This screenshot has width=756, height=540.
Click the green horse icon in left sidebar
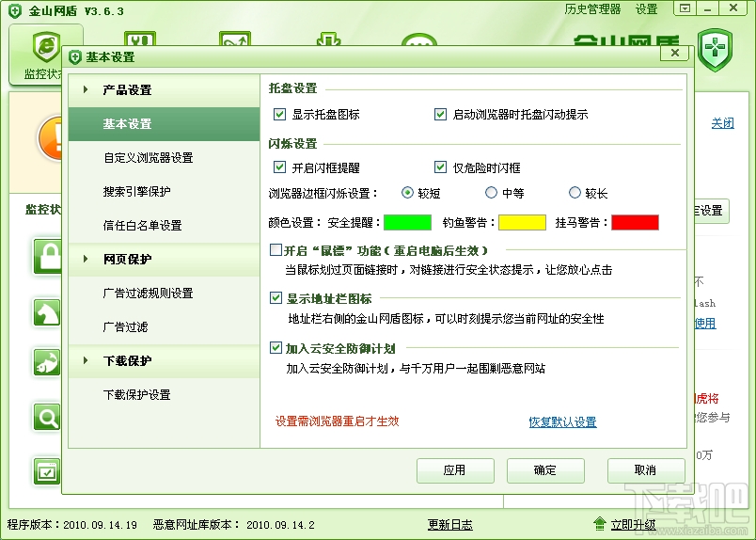[47, 312]
